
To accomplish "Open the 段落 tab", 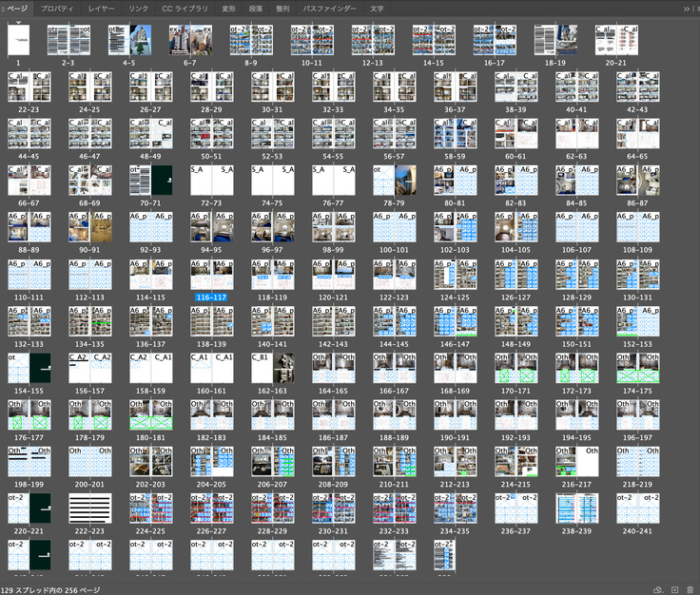I will coord(256,8).
